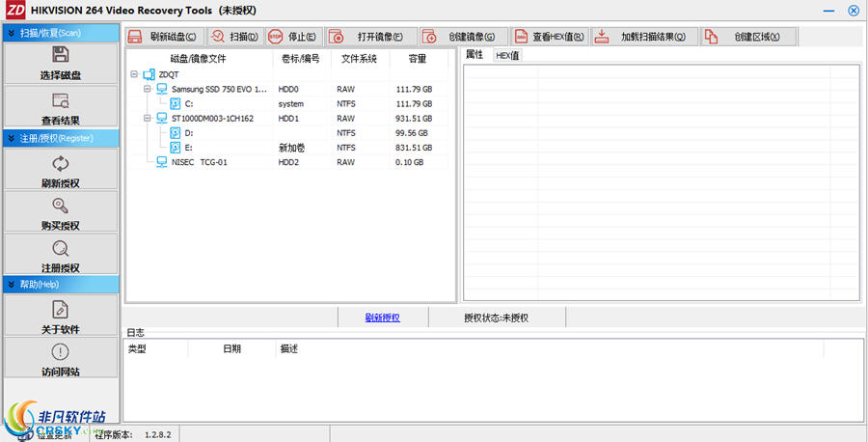Collapse the 扫描/恢复 (Scan) sidebar section
868x442 pixels.
click(61, 33)
